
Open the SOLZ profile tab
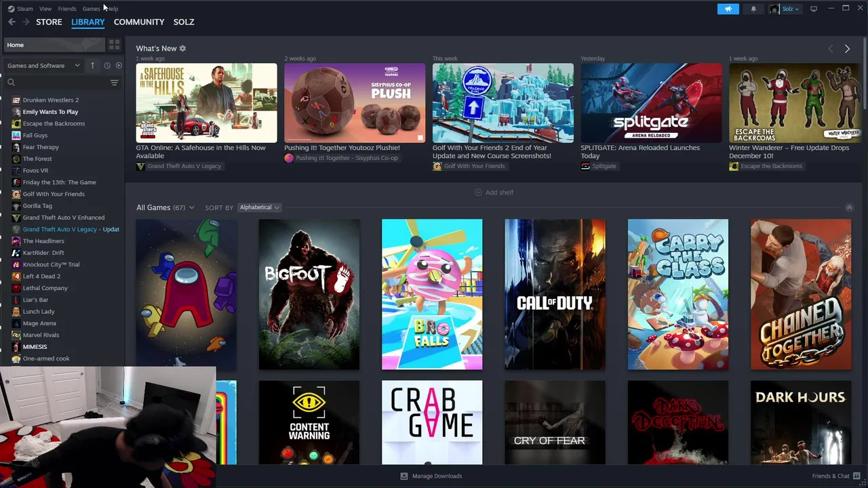point(184,22)
